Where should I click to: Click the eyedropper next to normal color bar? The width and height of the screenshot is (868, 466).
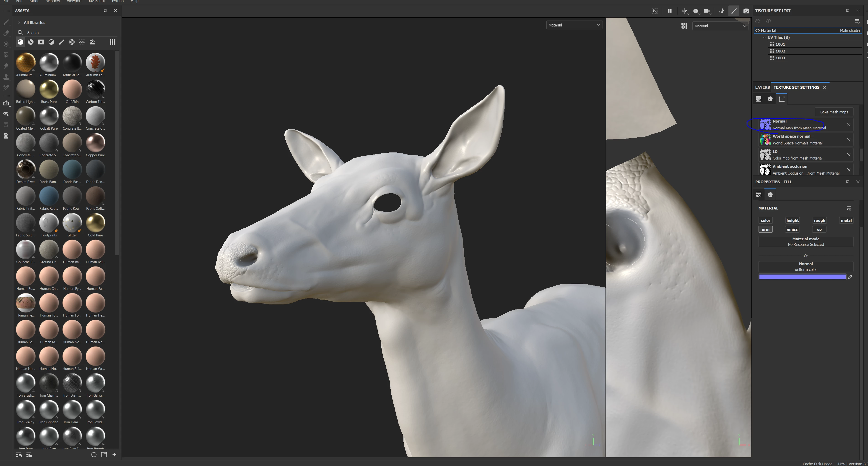[850, 277]
